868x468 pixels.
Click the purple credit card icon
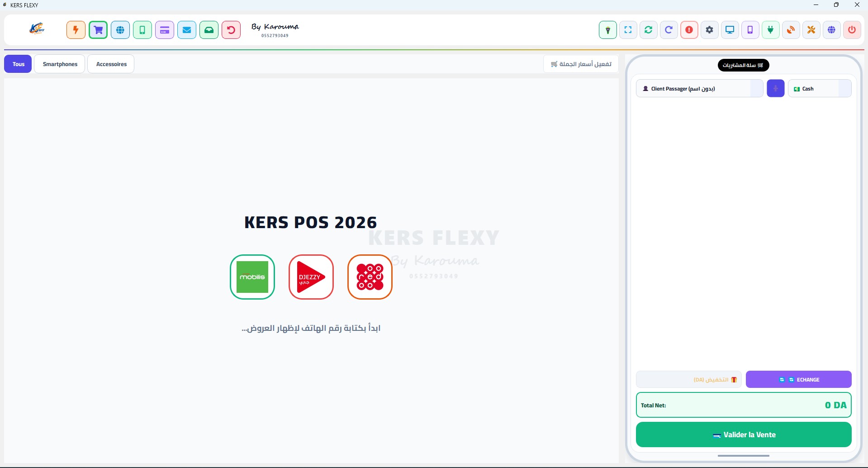coord(165,30)
